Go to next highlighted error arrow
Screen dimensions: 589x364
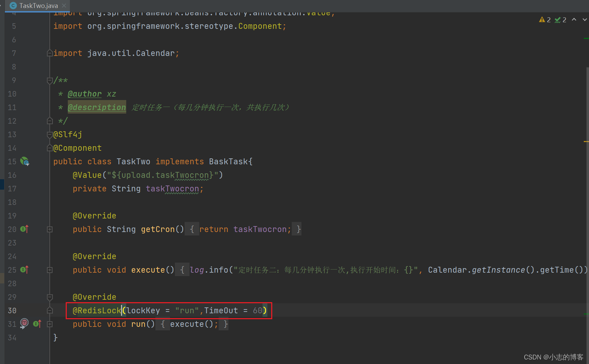[585, 19]
